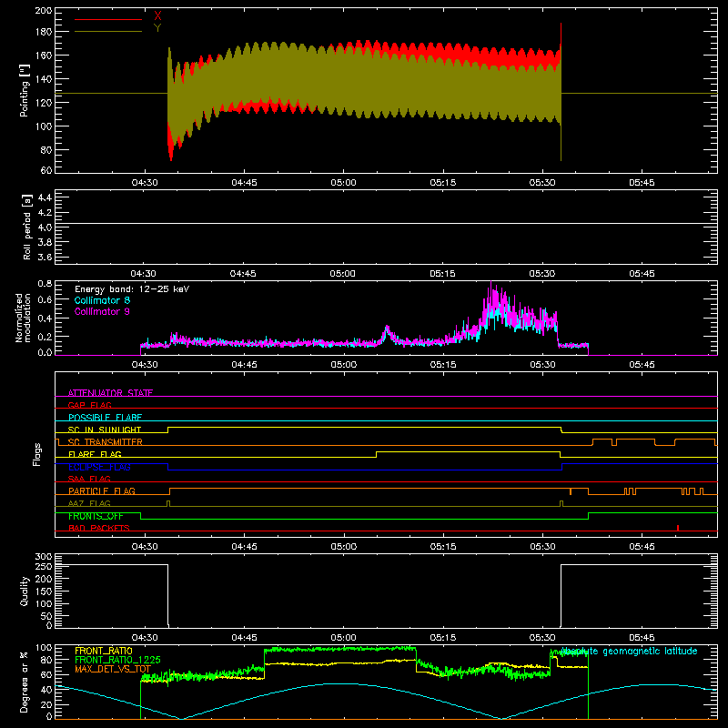Click the cyan 'Collimator 8' legend label
This screenshot has width=728, height=728.
click(102, 300)
